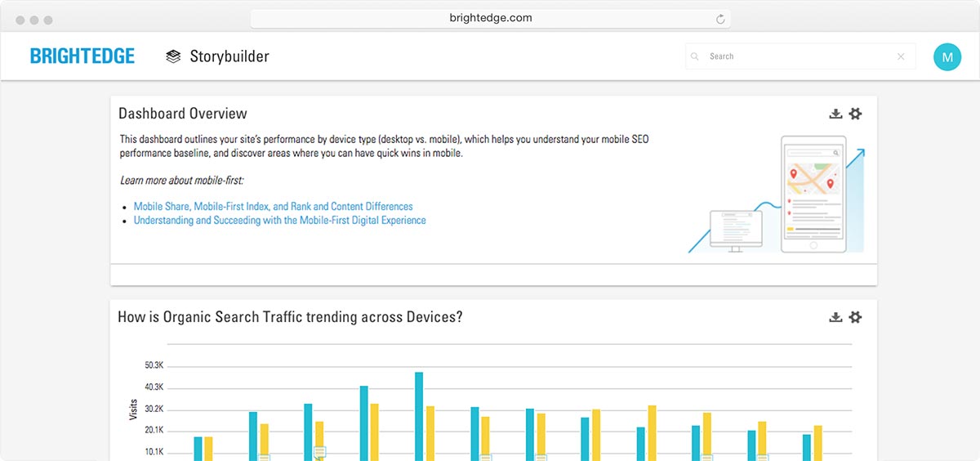Image resolution: width=980 pixels, height=461 pixels.
Task: Click the download icon in Dashboard Overview
Action: [x=835, y=114]
